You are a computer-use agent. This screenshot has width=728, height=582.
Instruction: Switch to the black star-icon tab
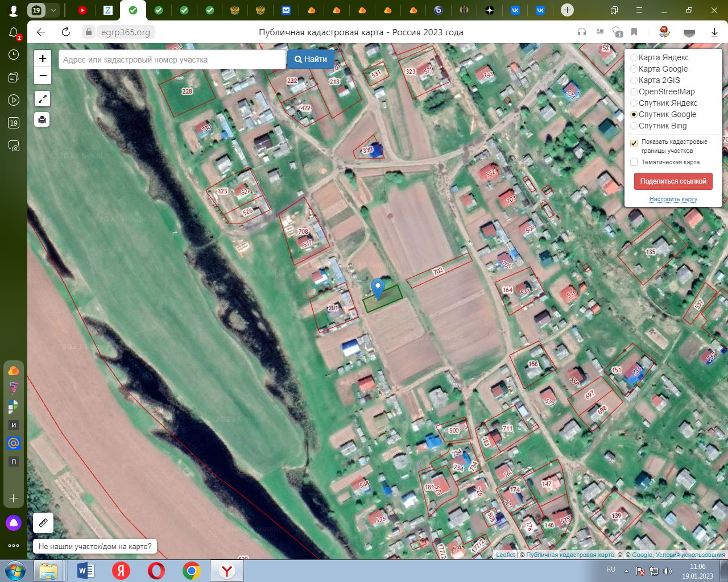[x=490, y=10]
